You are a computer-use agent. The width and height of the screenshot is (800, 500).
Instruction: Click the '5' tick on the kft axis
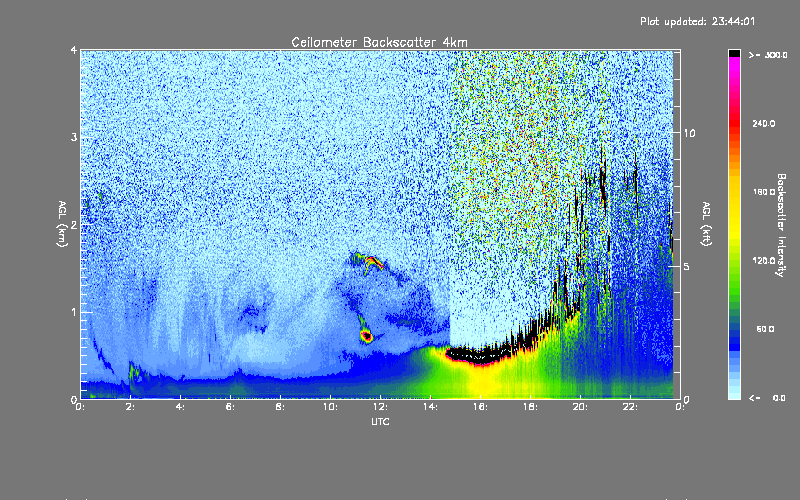[687, 266]
